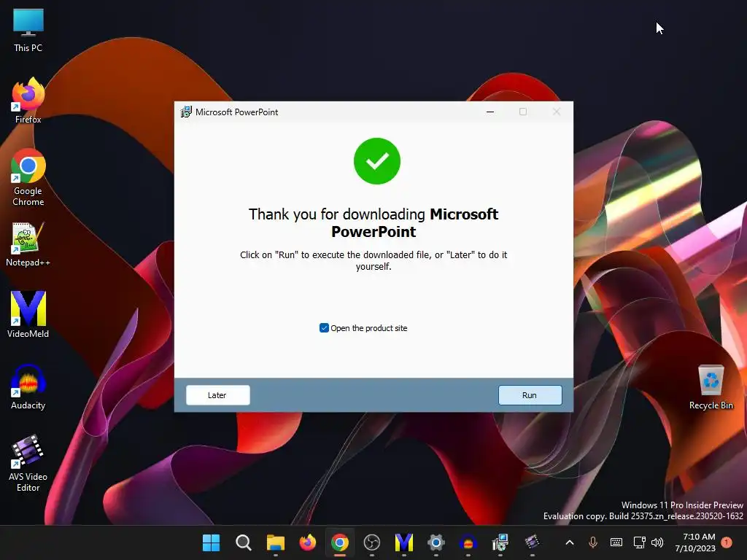Click the Later button
This screenshot has width=747, height=560.
217,395
